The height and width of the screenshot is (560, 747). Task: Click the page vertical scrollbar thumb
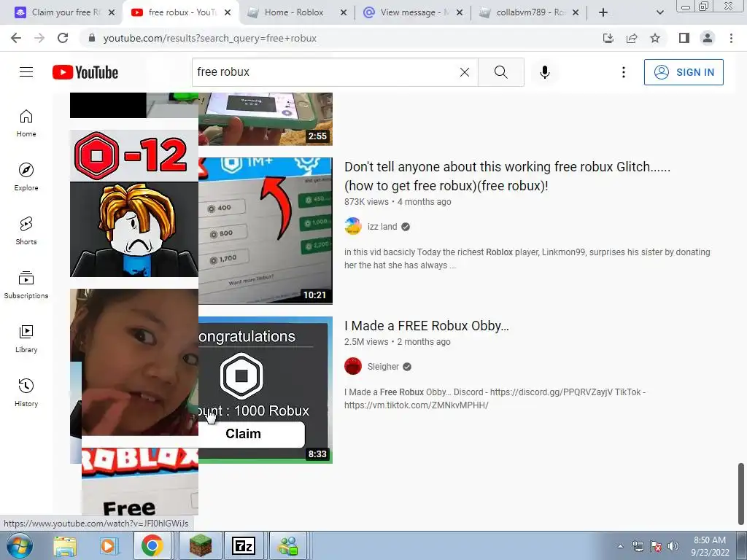tap(741, 493)
